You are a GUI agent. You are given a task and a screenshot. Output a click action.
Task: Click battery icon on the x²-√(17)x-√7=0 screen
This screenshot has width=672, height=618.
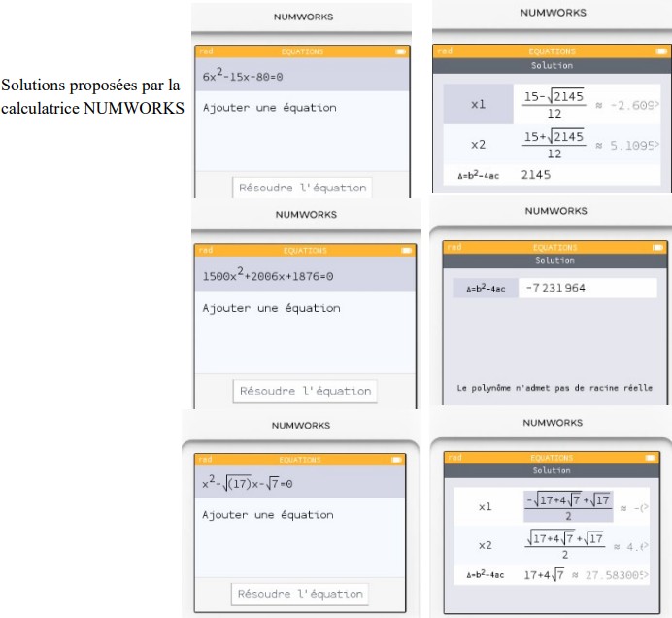coord(396,459)
